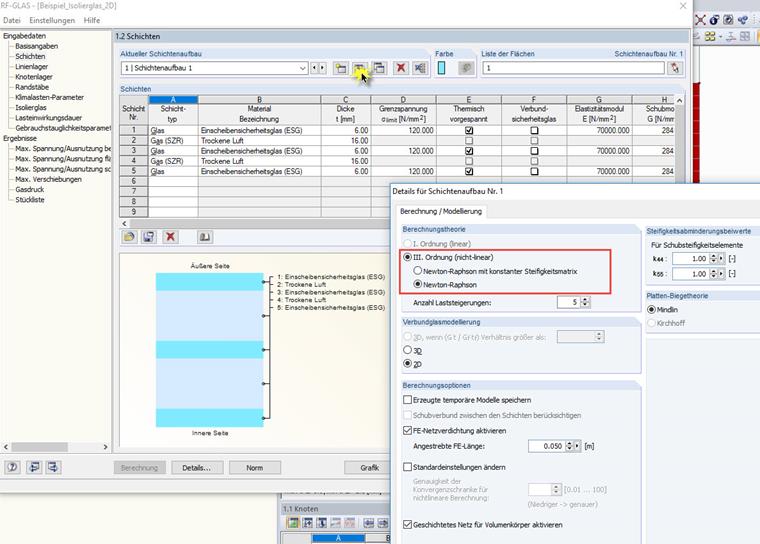Open the help icon at bottom left
This screenshot has height=544, width=760.
click(12, 467)
